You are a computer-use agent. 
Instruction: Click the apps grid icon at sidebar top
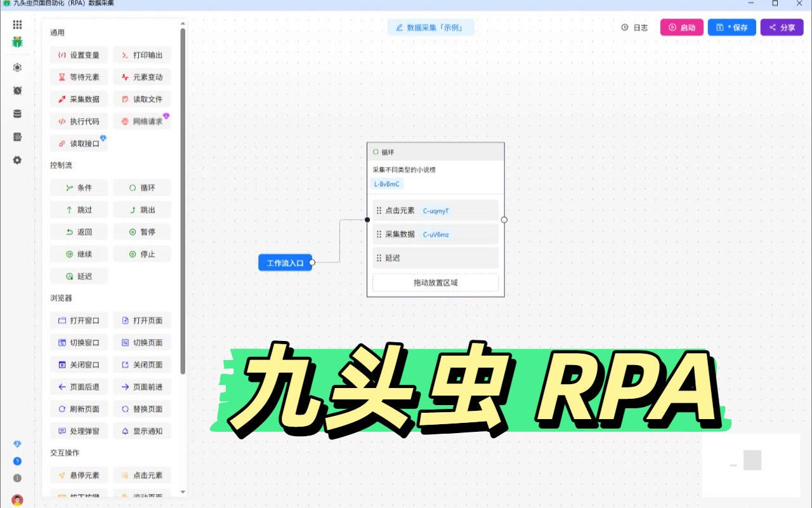point(17,24)
